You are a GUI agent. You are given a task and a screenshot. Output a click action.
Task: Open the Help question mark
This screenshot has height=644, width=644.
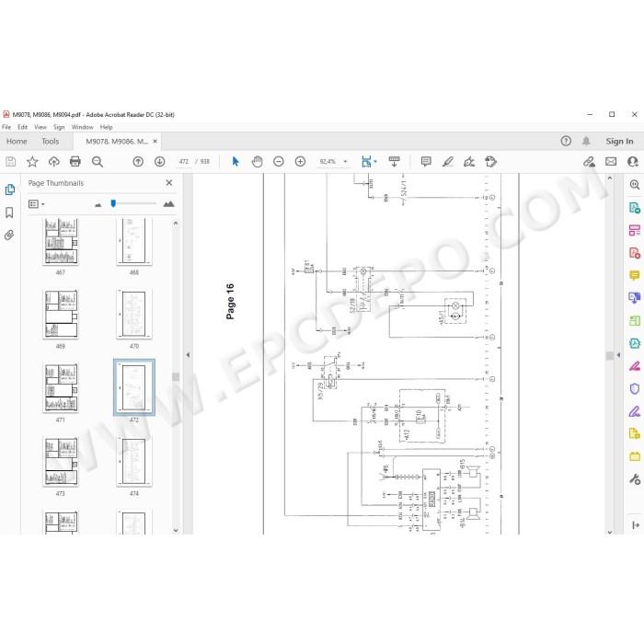[566, 142]
